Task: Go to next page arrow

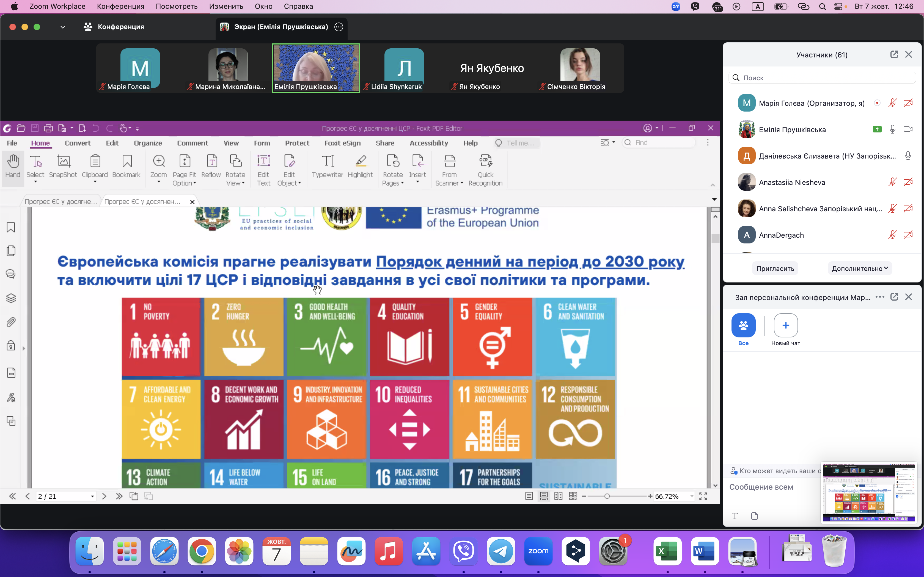Action: click(x=104, y=496)
